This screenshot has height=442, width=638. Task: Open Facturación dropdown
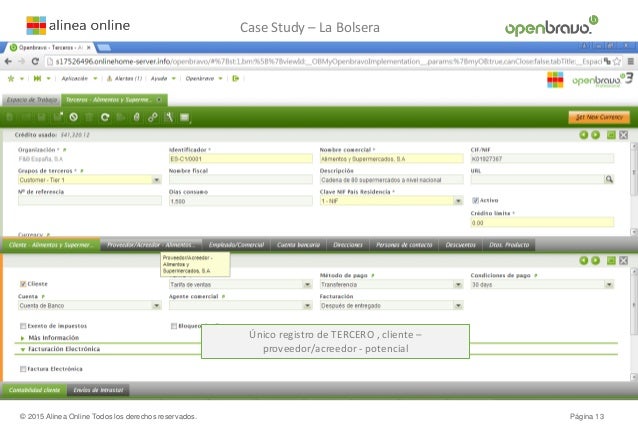(458, 306)
